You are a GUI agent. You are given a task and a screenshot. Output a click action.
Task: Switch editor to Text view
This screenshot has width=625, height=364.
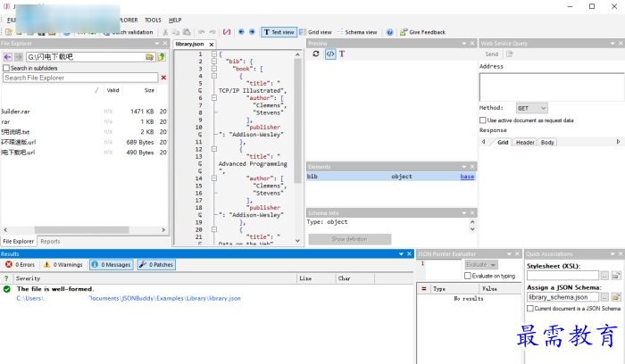click(279, 32)
